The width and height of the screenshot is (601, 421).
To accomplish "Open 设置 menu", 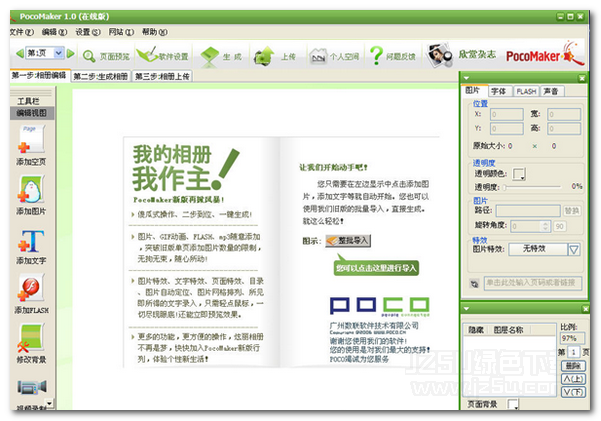I will [88, 32].
